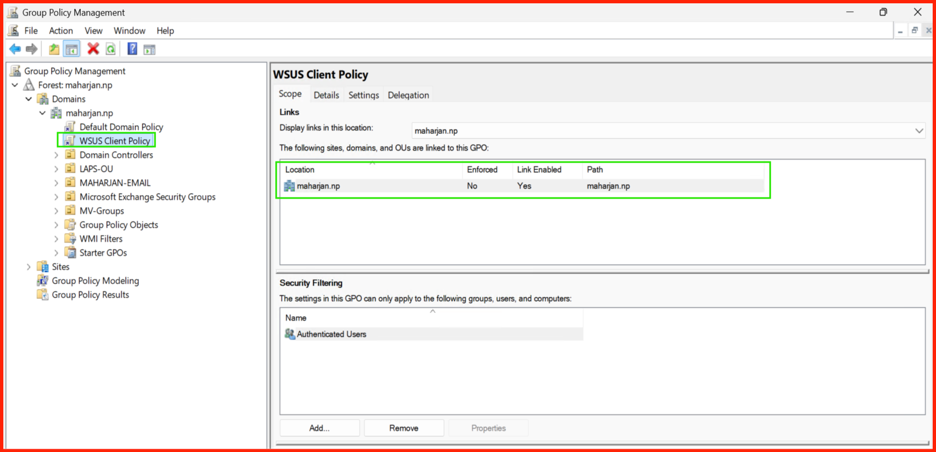
Task: Expand the Domain Controllers node
Action: click(57, 155)
